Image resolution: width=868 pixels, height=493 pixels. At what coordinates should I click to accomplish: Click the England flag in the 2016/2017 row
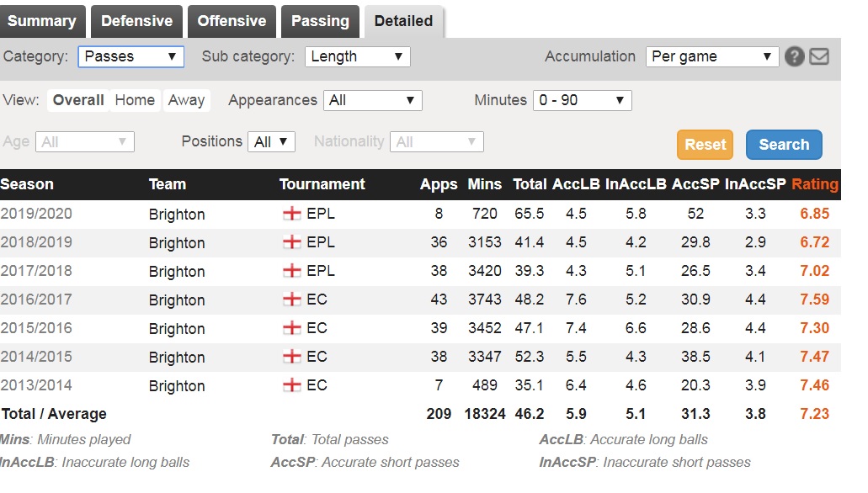292,300
